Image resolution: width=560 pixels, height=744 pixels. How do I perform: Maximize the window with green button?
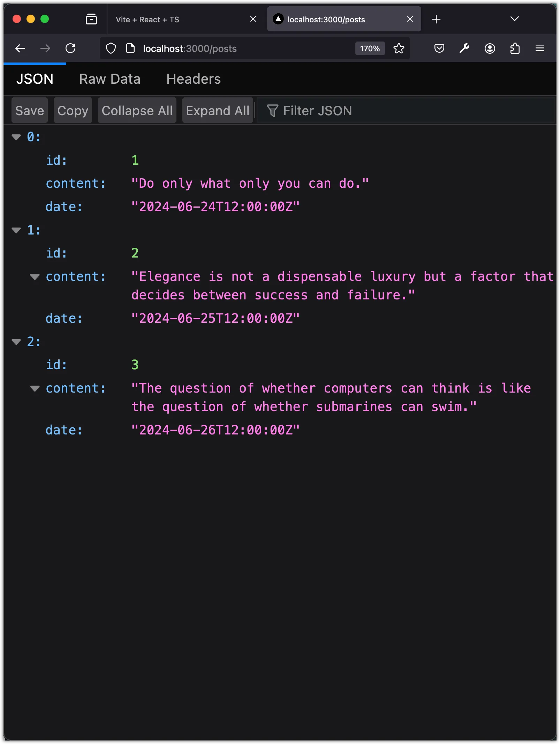click(x=45, y=19)
